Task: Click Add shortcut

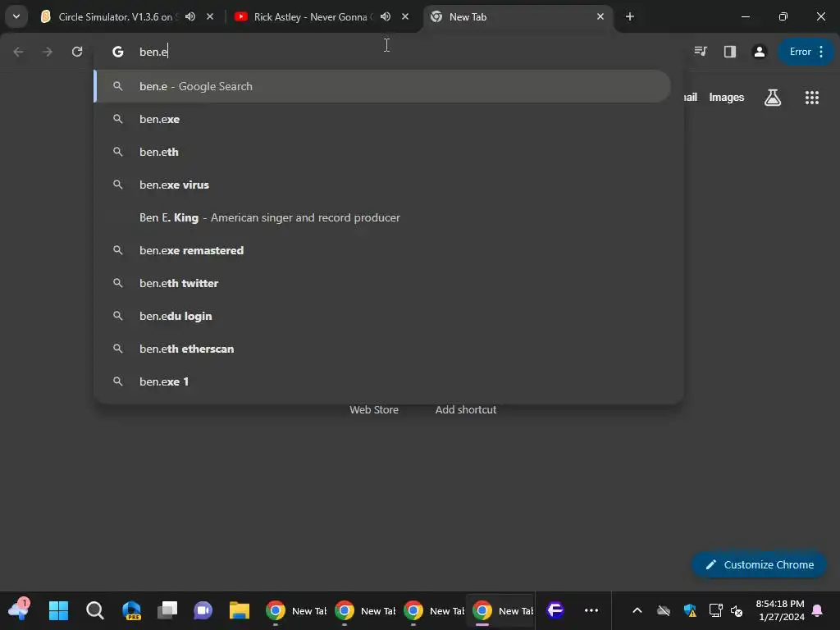Action: point(466,410)
